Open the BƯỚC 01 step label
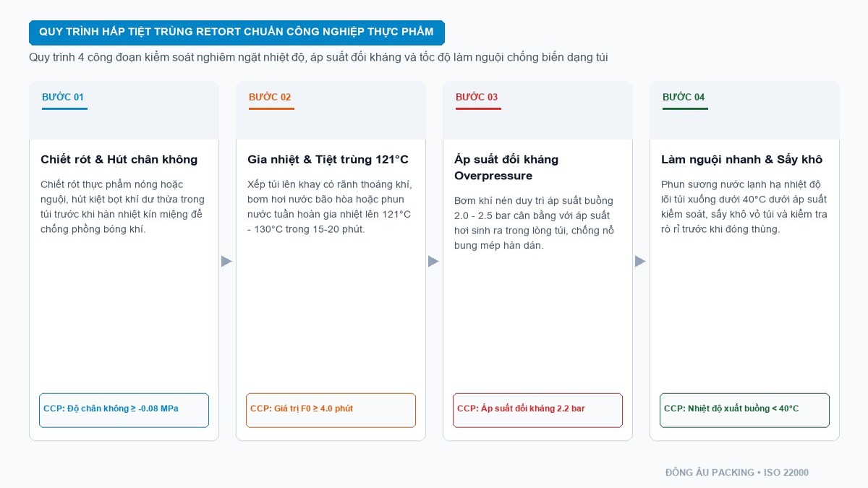The width and height of the screenshot is (868, 488). [64, 98]
